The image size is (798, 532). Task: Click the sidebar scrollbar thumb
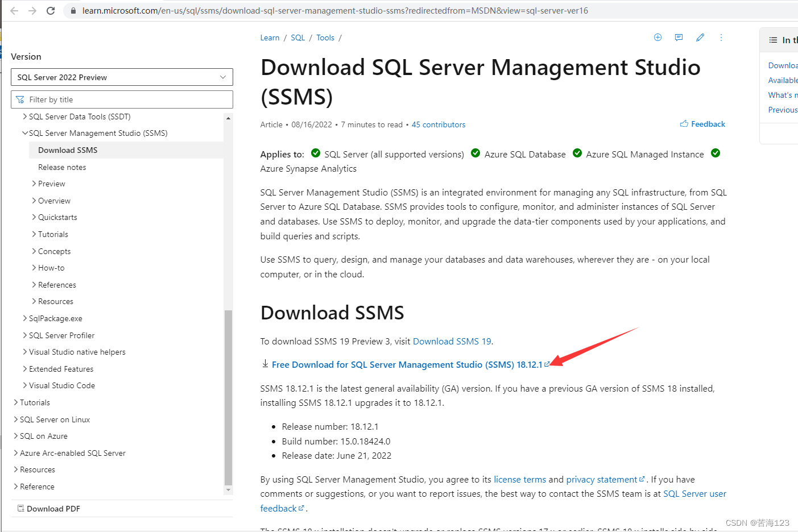pos(228,397)
